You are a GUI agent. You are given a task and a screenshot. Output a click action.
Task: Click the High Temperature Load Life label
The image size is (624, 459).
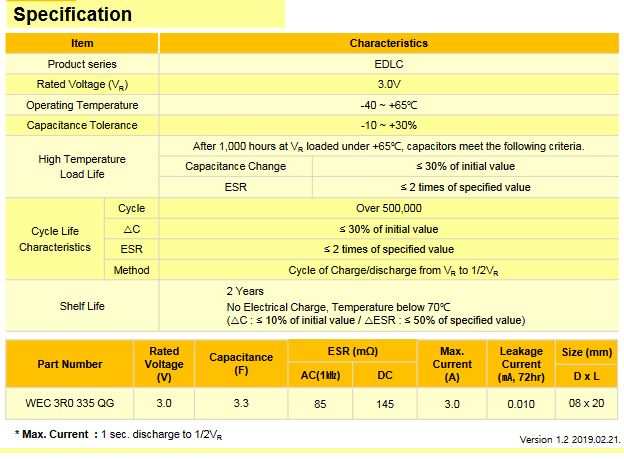82,166
